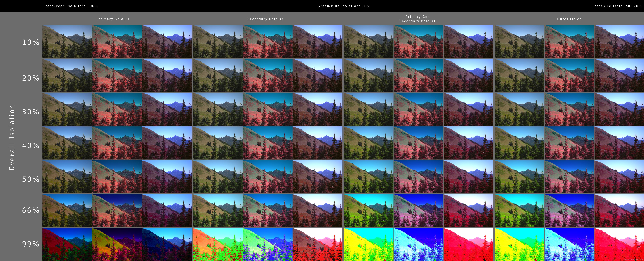Open purple-toned Primary Colours thumbnail in 10% row

click(x=167, y=41)
